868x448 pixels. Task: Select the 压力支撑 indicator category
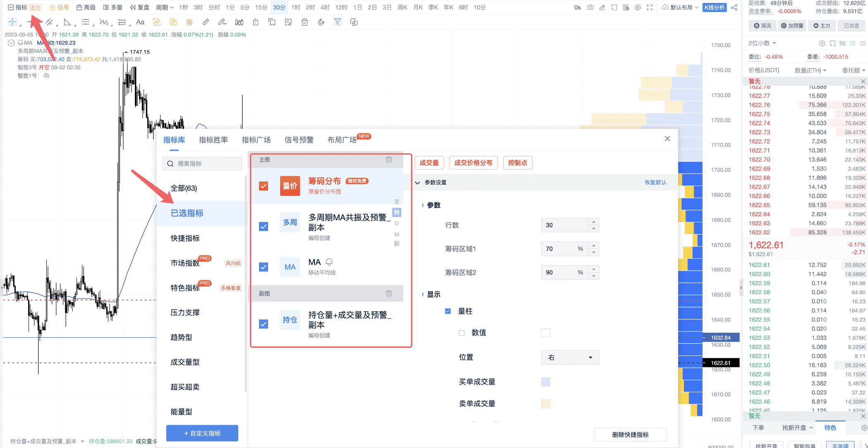coord(185,312)
